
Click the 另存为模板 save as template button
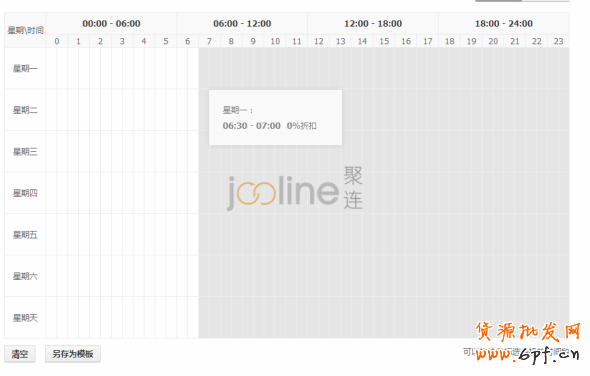click(73, 354)
